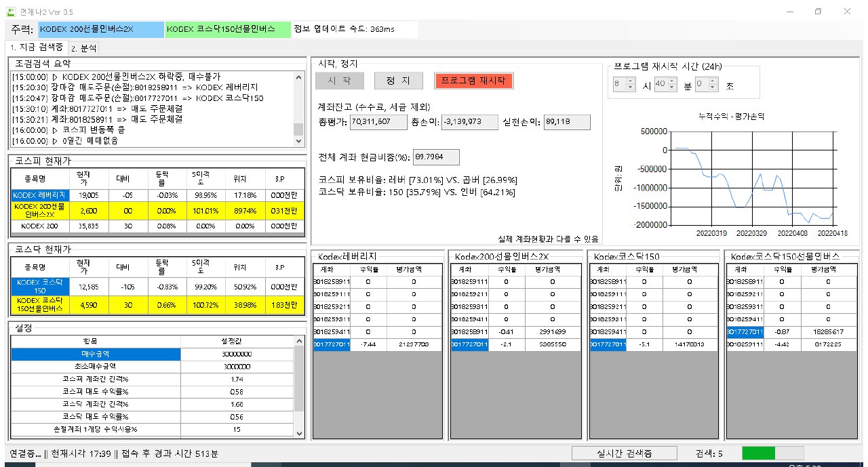This screenshot has width=868, height=467.
Task: Click the 언제나2 app icon in title bar
Action: click(x=12, y=12)
